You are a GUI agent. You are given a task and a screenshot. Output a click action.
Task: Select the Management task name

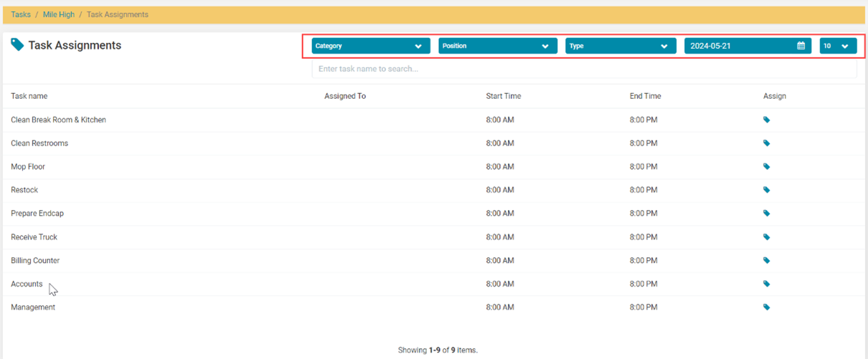tap(33, 307)
